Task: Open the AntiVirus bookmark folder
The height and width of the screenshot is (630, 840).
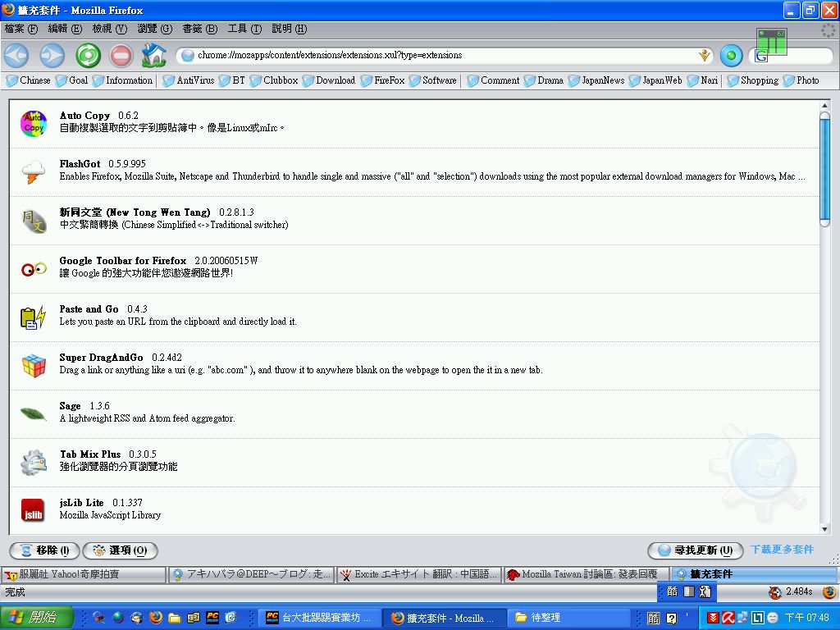Action: (x=188, y=80)
